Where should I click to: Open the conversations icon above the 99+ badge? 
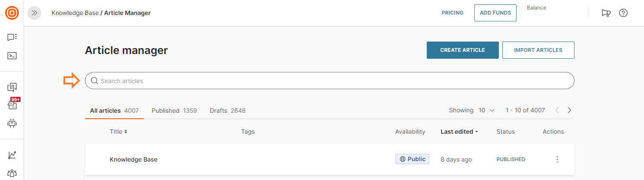(12, 87)
